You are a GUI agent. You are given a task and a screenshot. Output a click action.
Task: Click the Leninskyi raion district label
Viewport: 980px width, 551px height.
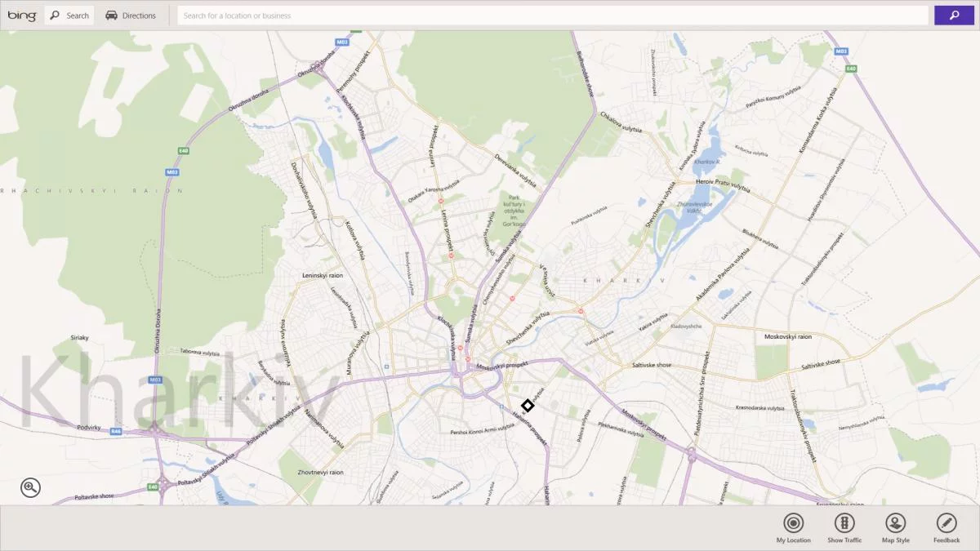323,276
